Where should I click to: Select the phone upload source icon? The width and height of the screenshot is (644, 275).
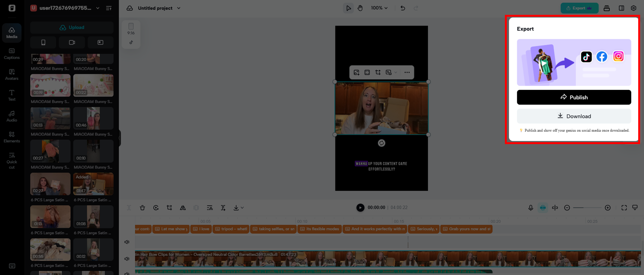(43, 42)
